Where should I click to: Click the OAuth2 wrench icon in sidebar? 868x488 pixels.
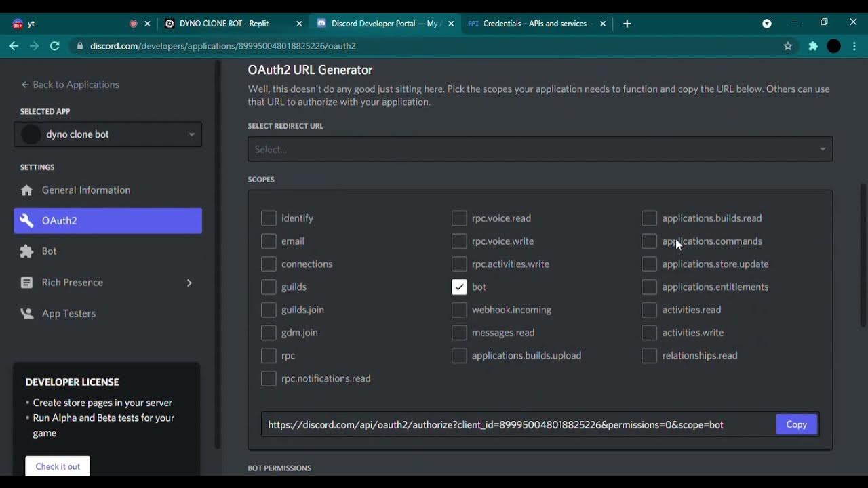coord(26,221)
